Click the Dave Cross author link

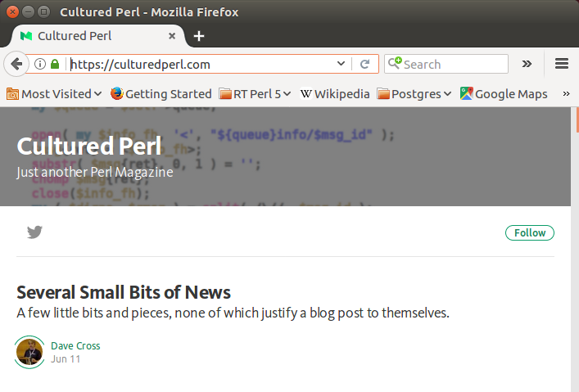[x=75, y=345]
